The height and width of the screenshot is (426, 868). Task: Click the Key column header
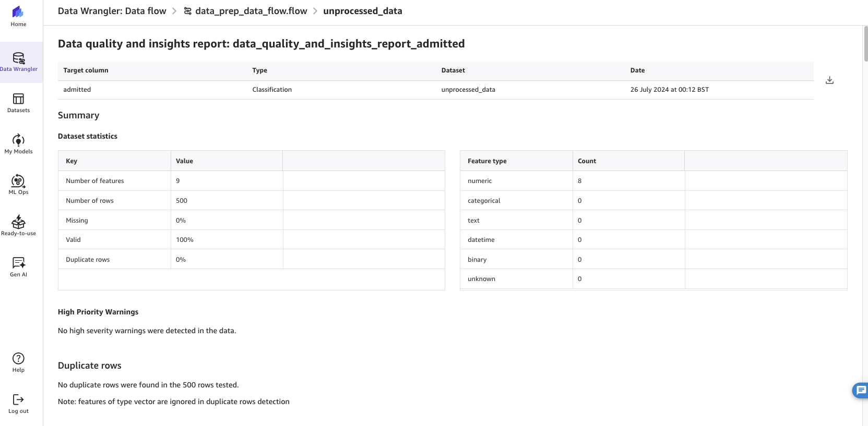coord(114,161)
